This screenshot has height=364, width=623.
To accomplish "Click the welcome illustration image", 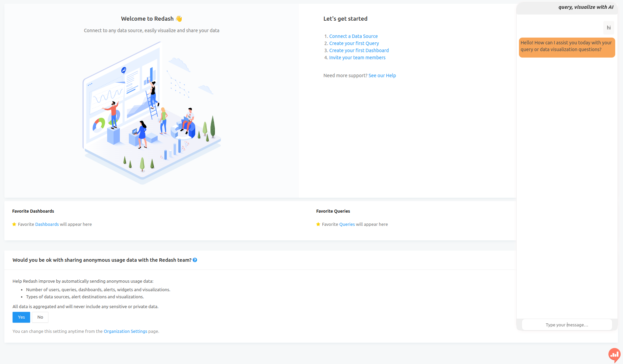I will coord(152,113).
